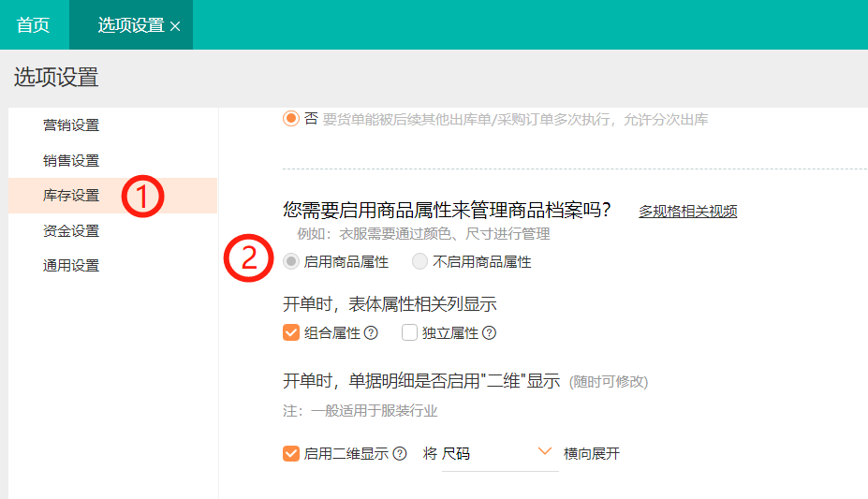The image size is (868, 499).
Task: Click the 尺码 selection field
Action: click(x=500, y=454)
